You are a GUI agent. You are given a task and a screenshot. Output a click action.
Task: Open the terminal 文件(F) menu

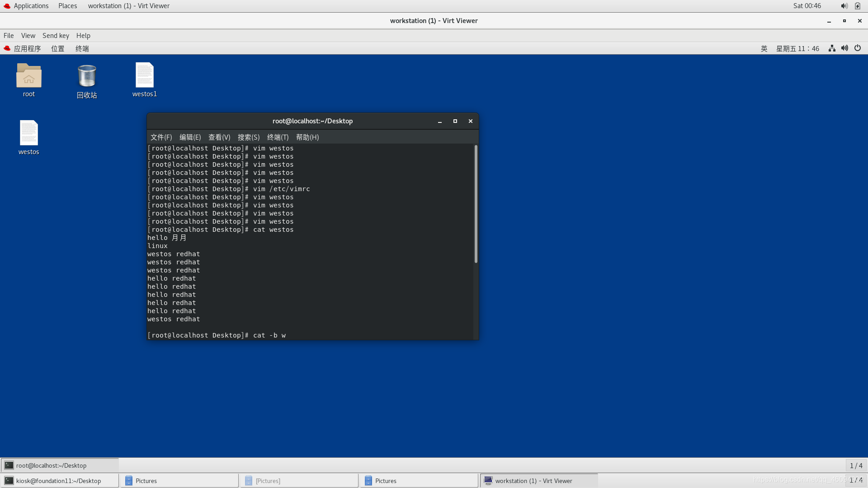coord(161,137)
